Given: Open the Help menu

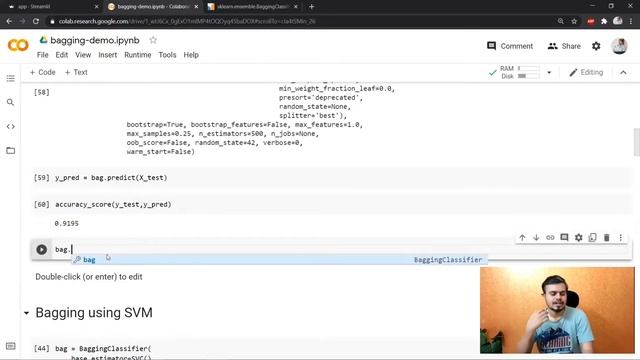Looking at the screenshot, I should click(191, 55).
